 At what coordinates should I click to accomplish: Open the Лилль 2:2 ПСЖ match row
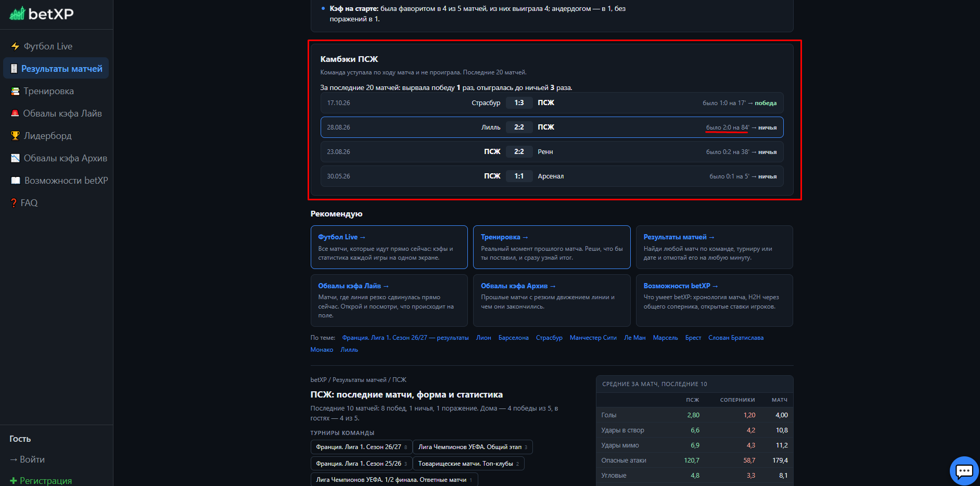point(552,127)
